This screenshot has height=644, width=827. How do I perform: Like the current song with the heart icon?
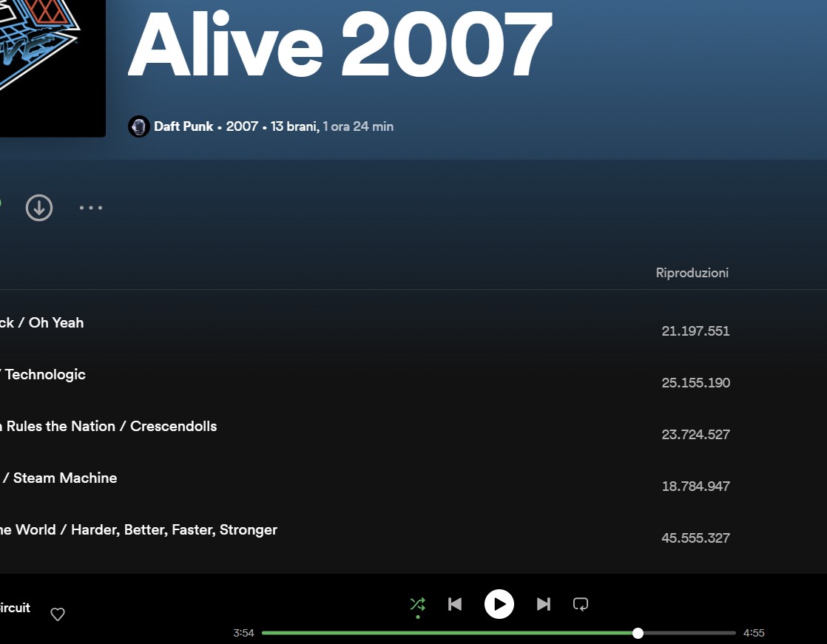[58, 614]
